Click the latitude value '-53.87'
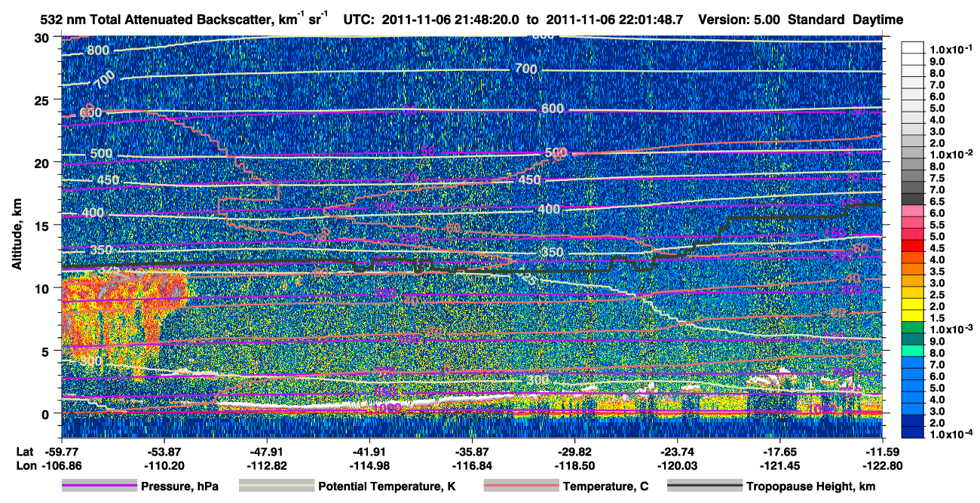This screenshot has height=503, width=980. click(x=164, y=450)
